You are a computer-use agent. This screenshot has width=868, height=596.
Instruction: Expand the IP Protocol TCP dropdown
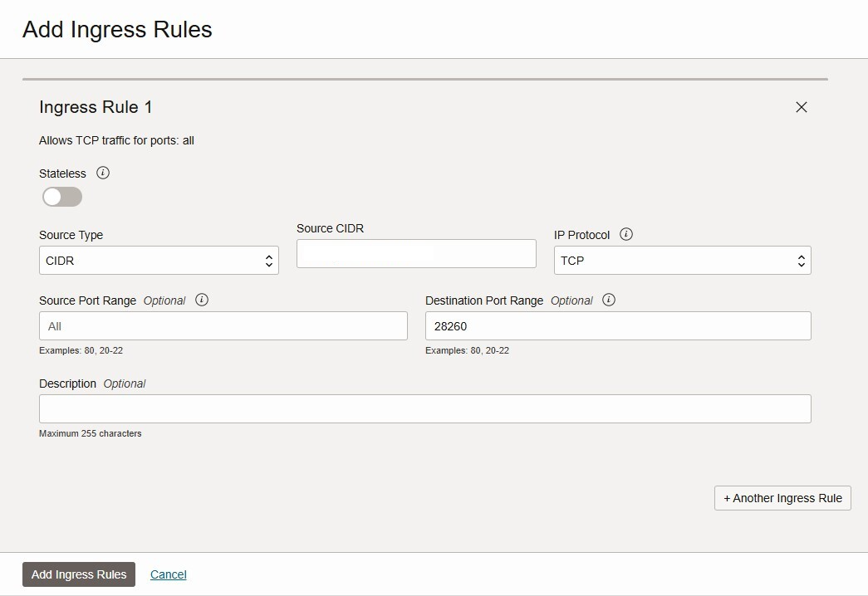pyautogui.click(x=682, y=261)
